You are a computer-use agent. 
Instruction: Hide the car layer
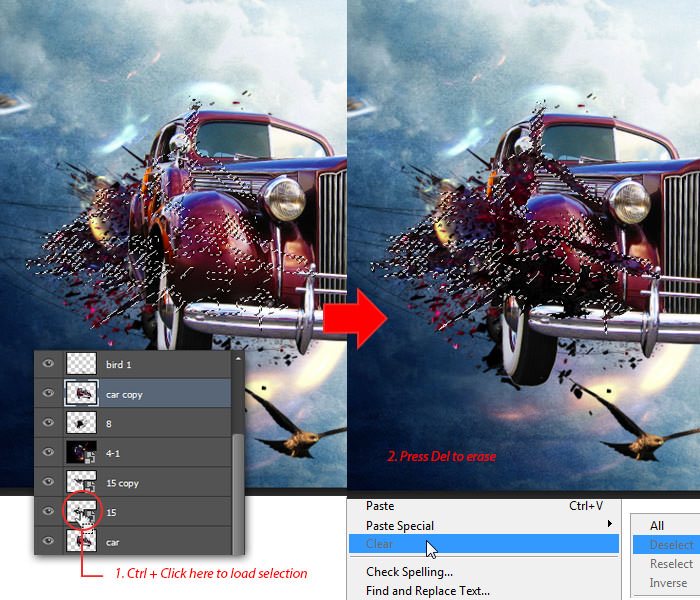click(x=48, y=541)
